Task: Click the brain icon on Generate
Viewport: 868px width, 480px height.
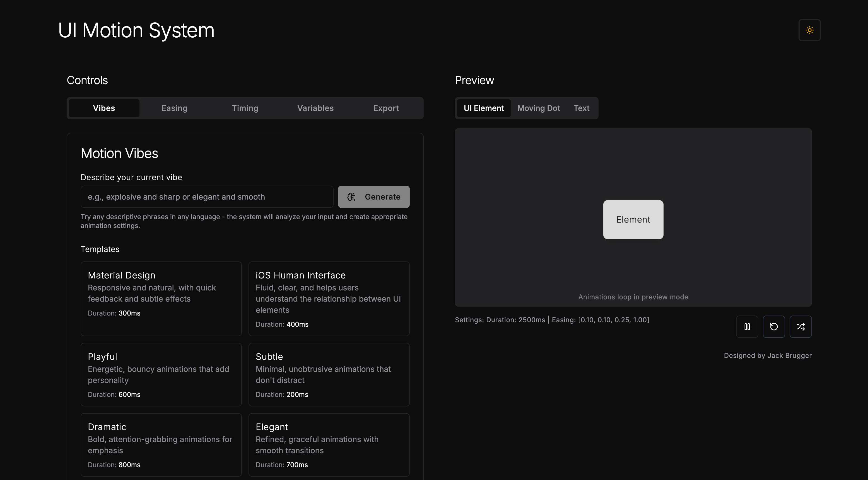Action: click(x=351, y=197)
